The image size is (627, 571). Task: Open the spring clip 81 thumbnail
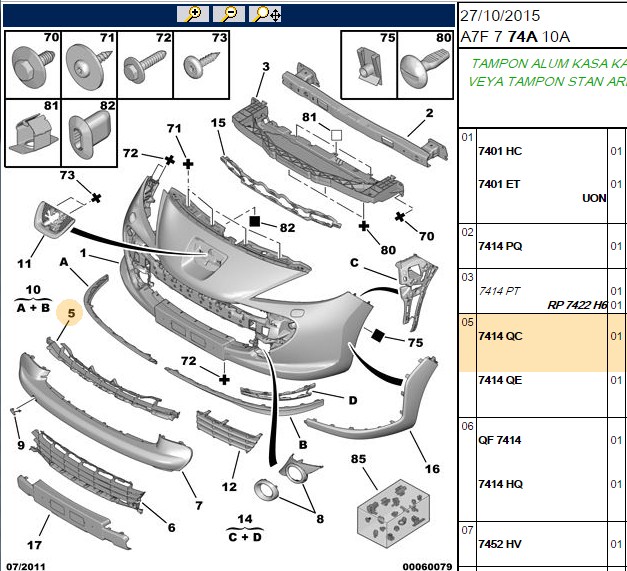click(33, 133)
